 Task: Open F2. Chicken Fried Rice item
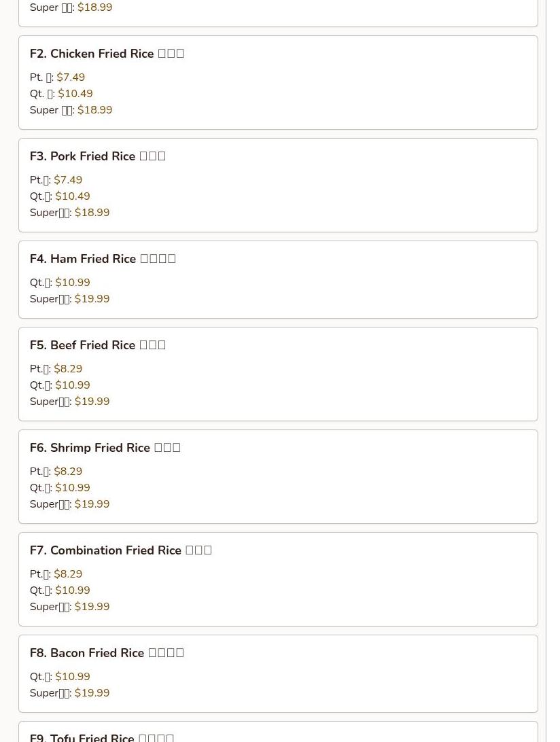pyautogui.click(x=278, y=82)
